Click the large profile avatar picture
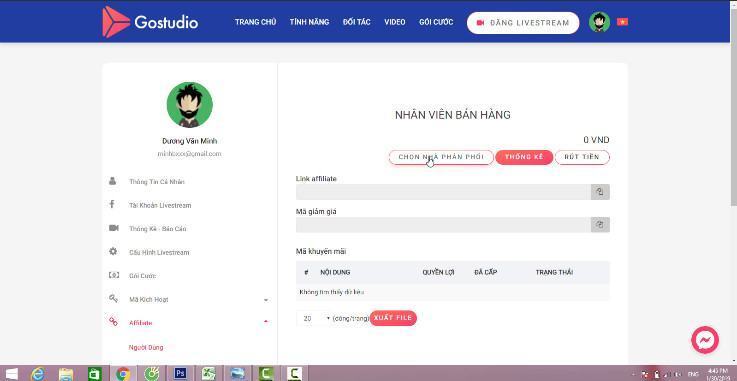The image size is (737, 381). click(189, 104)
